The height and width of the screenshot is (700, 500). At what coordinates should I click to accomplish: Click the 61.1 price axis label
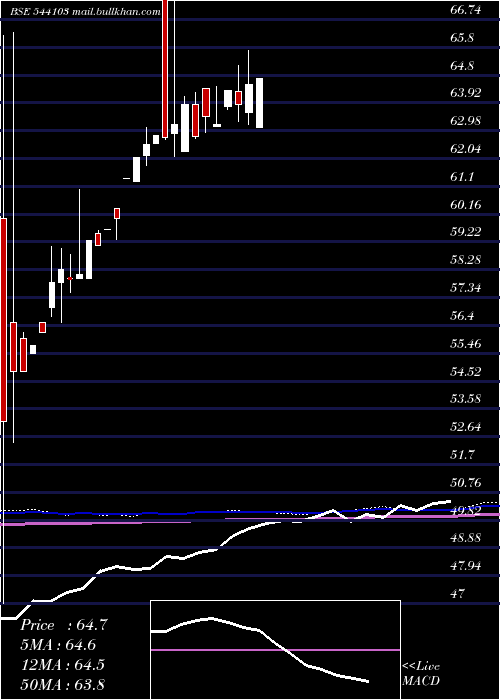(462, 177)
